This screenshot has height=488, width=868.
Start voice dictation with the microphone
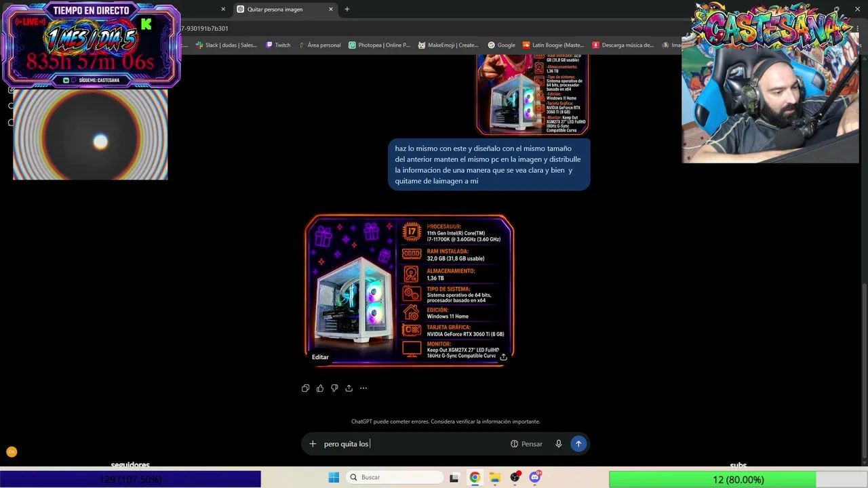[x=559, y=444]
